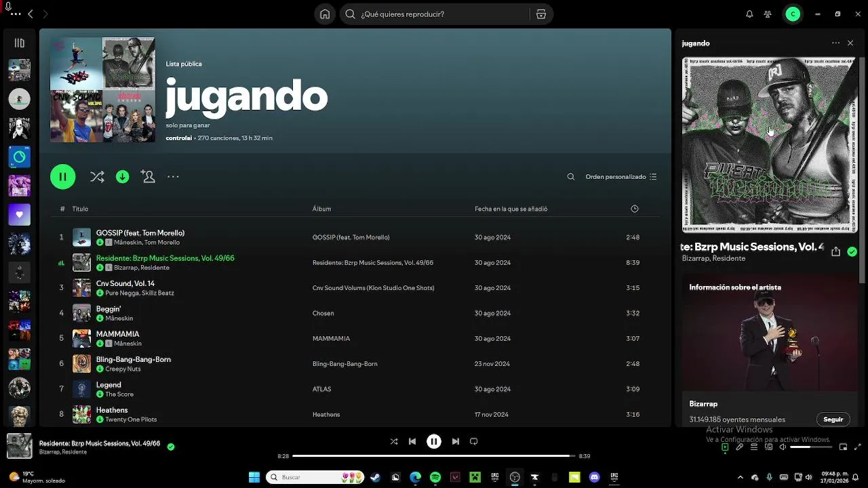Open Steam from the taskbar

pyautogui.click(x=375, y=477)
